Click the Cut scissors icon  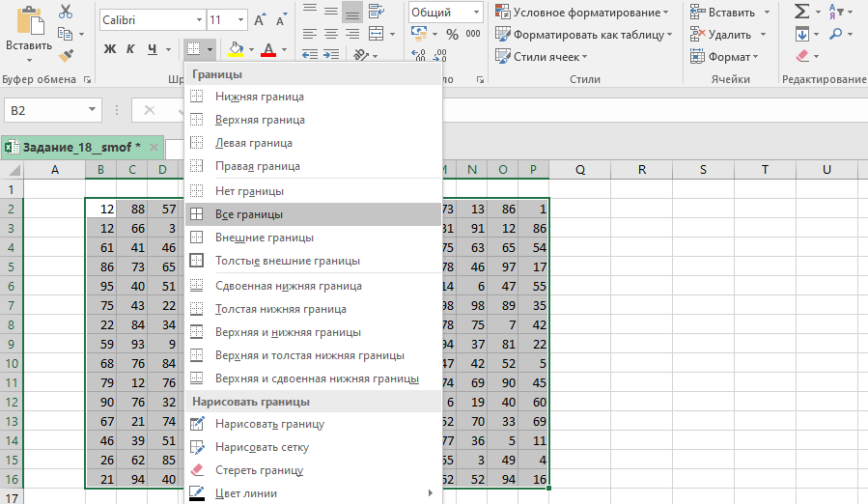[x=66, y=12]
